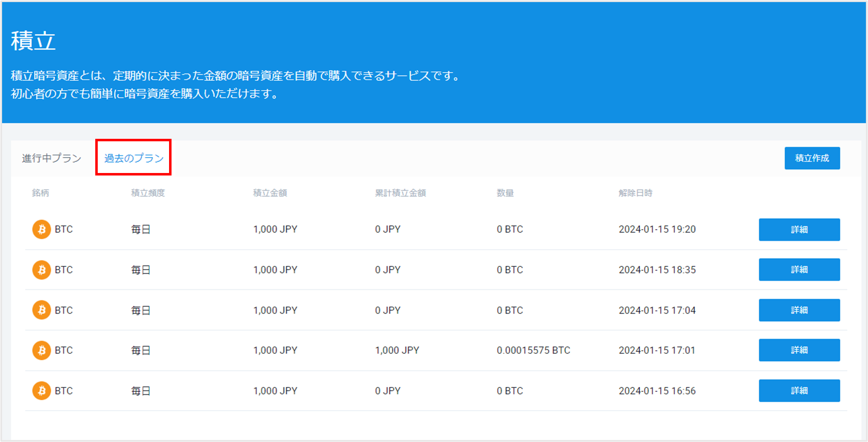Click Bitcoin icon in 17:01 plan row

[x=42, y=350]
